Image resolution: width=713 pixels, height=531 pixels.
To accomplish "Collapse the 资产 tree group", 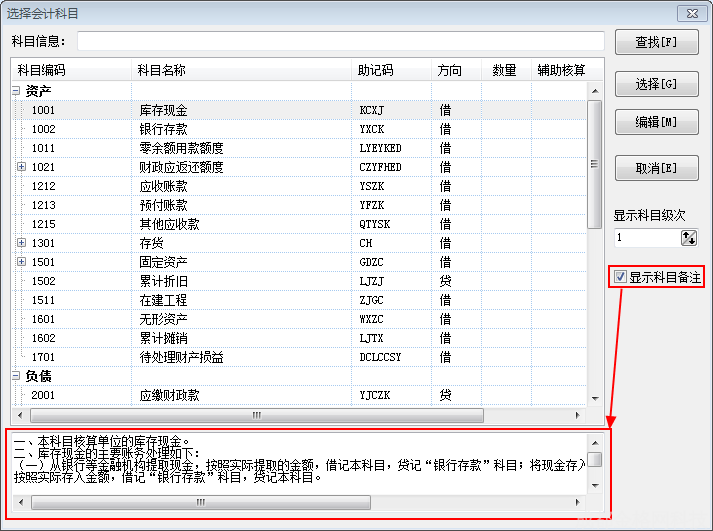I will pos(16,90).
